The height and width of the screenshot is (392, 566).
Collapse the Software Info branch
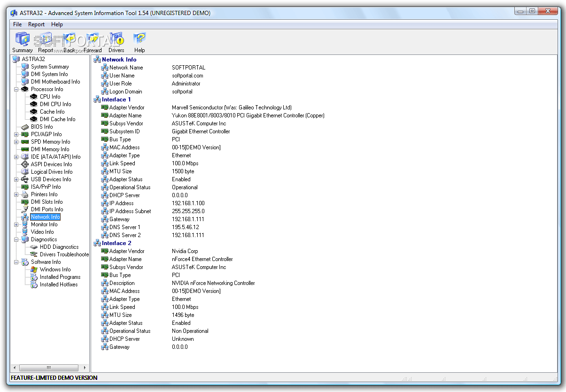(16, 262)
